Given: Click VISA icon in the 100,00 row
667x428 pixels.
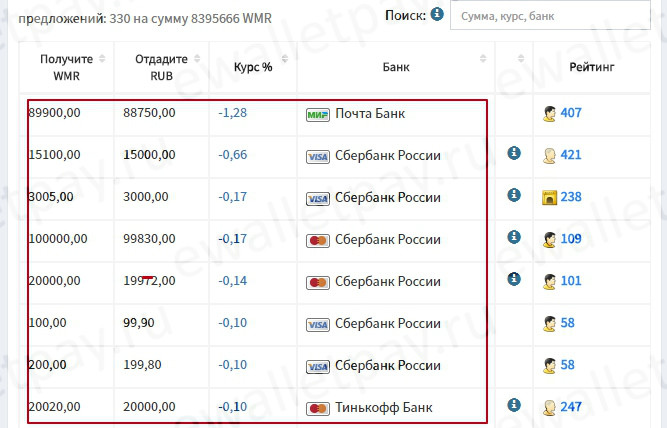Looking at the screenshot, I should tap(318, 325).
